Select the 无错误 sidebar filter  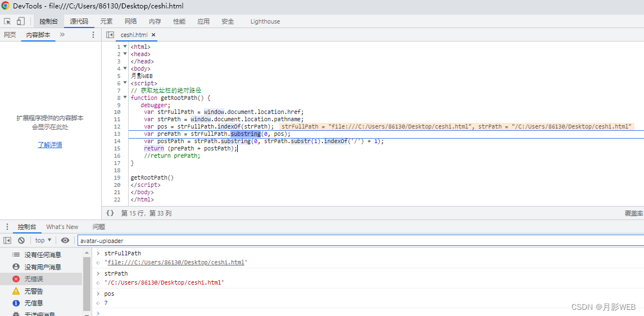[x=41, y=279]
